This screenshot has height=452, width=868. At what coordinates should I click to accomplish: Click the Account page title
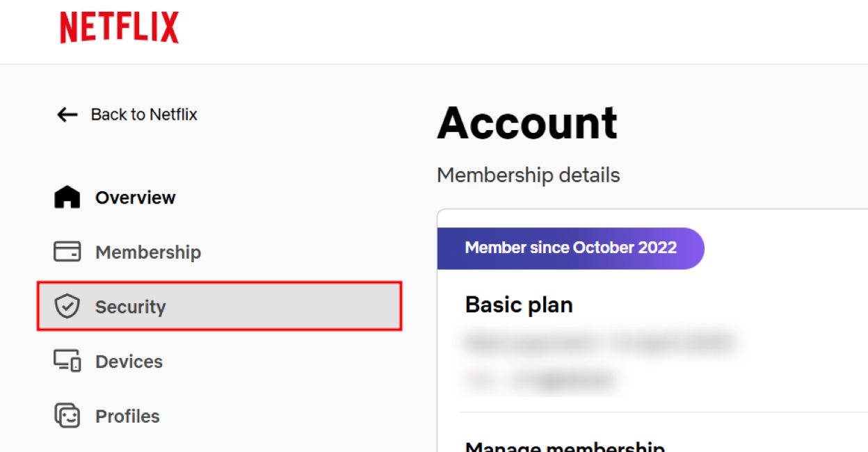point(529,122)
